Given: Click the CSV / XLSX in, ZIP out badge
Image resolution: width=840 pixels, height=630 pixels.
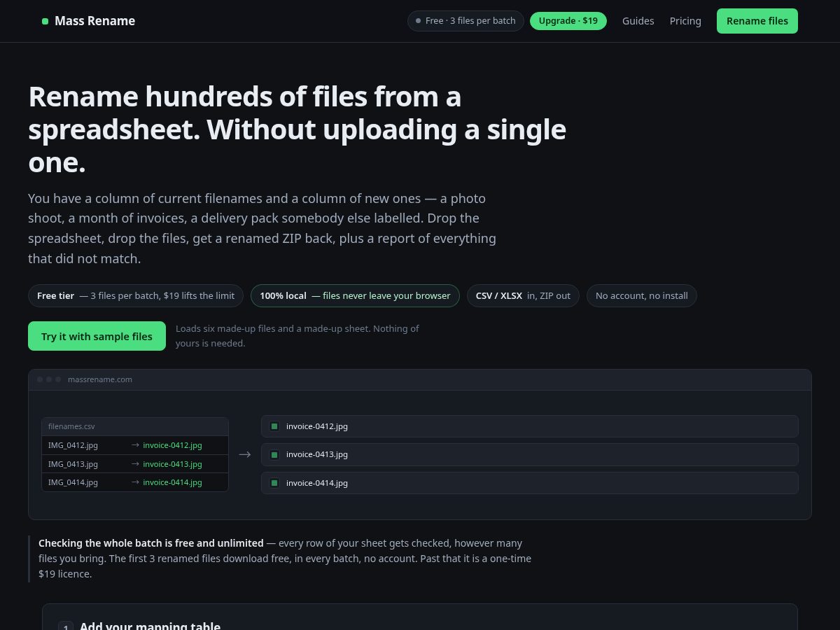Looking at the screenshot, I should [x=523, y=295].
